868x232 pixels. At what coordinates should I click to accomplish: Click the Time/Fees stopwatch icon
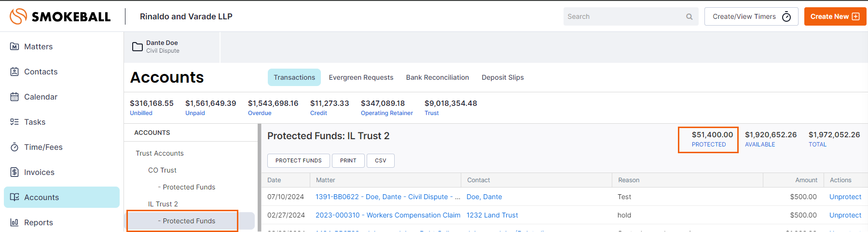[x=14, y=147]
